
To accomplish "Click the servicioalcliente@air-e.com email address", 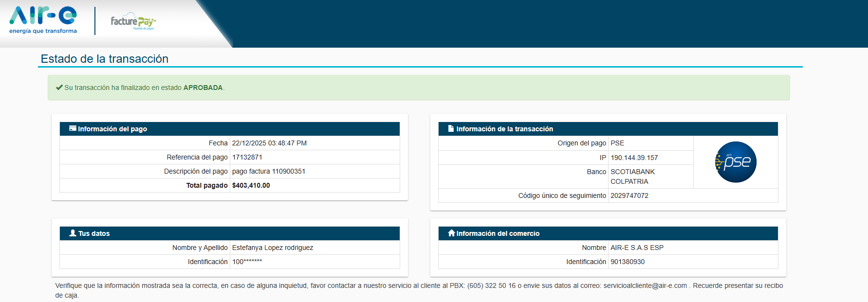I will 645,285.
